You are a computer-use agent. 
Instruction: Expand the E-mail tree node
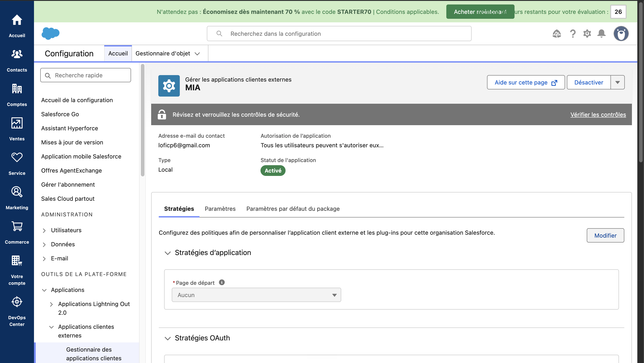tap(44, 259)
